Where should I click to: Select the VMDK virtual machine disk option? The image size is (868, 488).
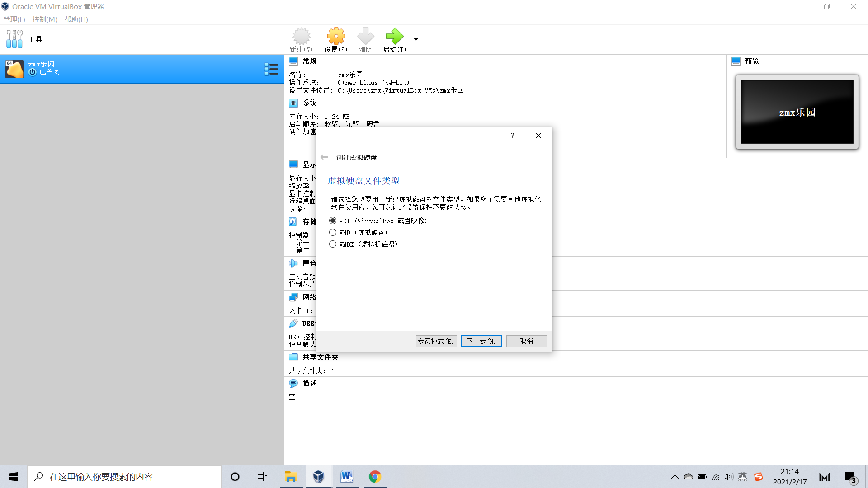coord(333,244)
